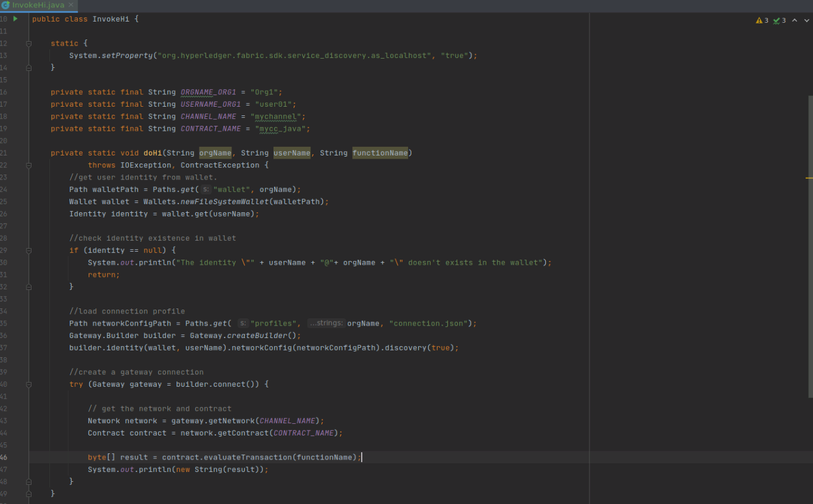Collapse the if identity null block at line 29
Viewport: 813px width, 504px height.
click(x=29, y=250)
